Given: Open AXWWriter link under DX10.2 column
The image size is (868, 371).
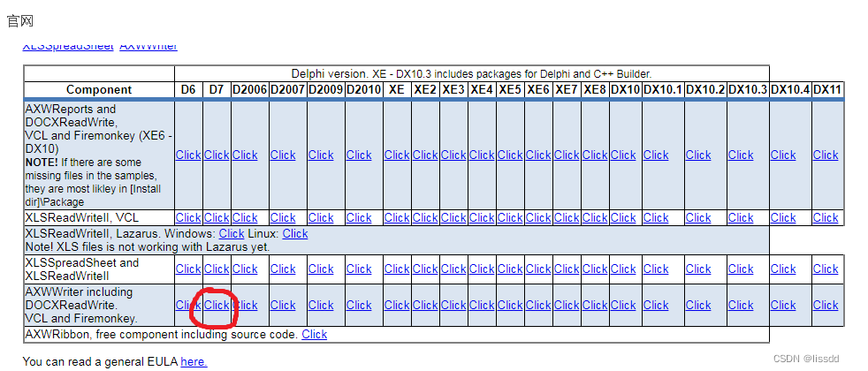Looking at the screenshot, I should [698, 306].
